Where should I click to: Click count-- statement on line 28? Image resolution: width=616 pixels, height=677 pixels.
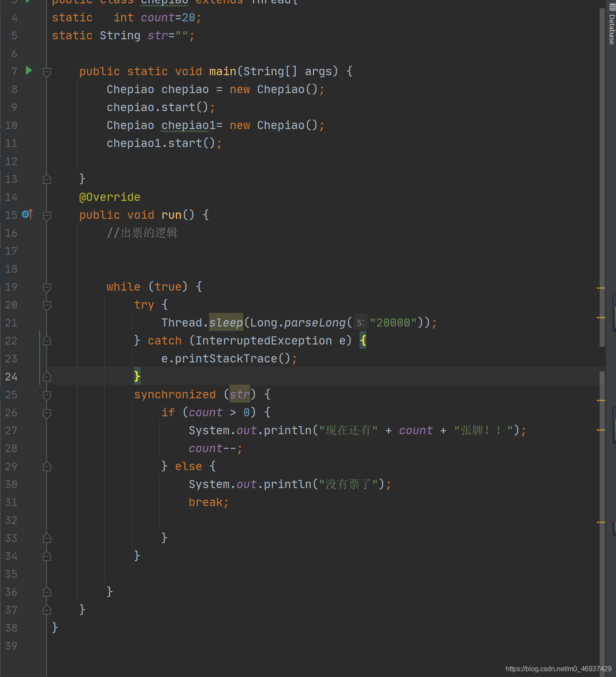(215, 448)
